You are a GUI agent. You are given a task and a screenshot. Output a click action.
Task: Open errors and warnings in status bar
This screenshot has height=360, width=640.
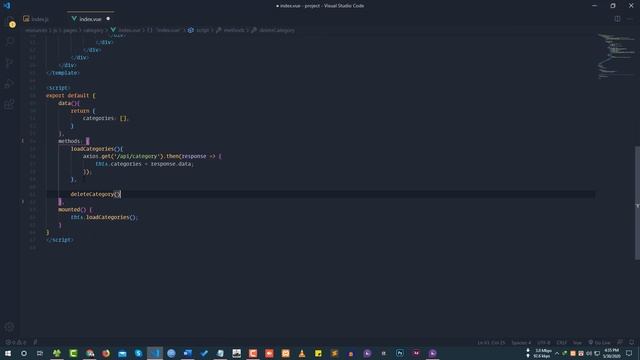[16, 342]
